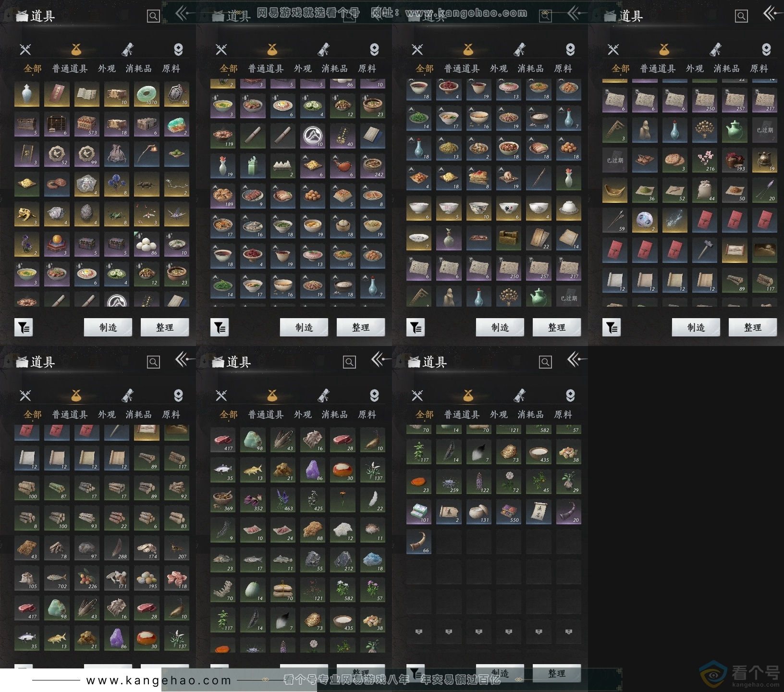Click 整理 in the top-right panel

753,327
